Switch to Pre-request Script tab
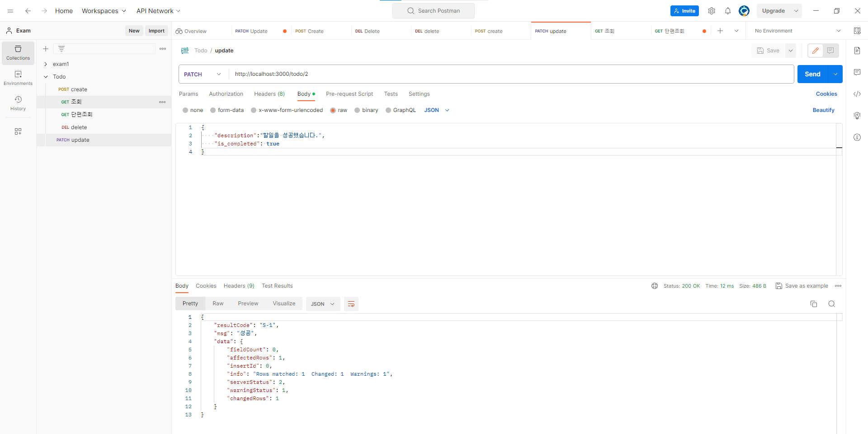The height and width of the screenshot is (434, 868). click(349, 94)
